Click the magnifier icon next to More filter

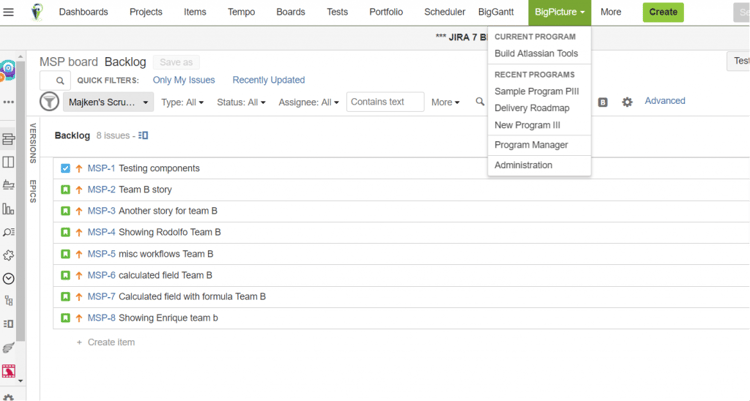click(480, 101)
